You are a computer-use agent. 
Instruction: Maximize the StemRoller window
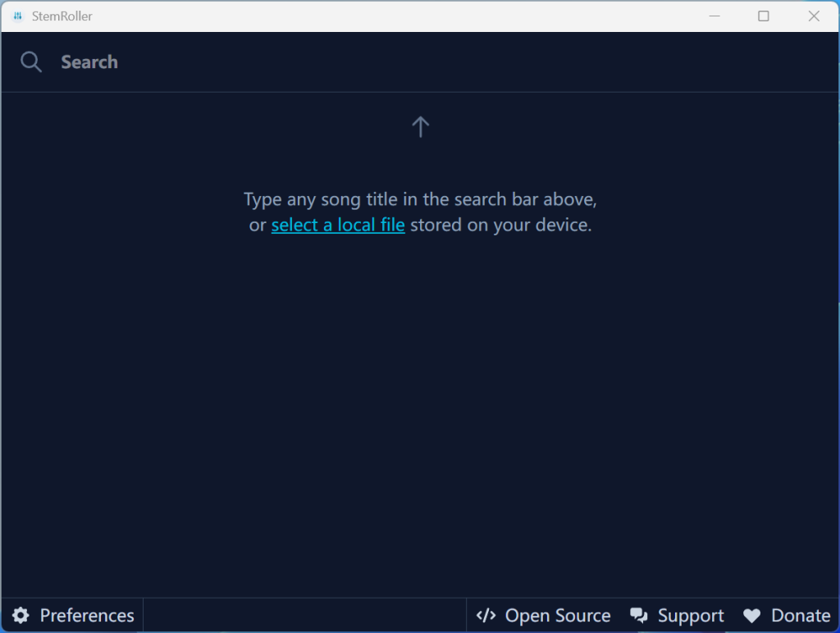click(764, 16)
